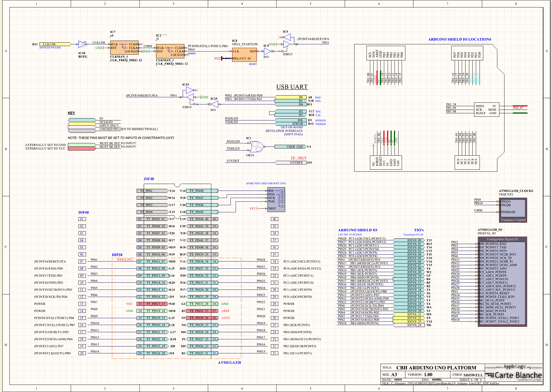Click the U5VDET port at J15
Viewport: 552px width, 392px height.
click(291, 163)
